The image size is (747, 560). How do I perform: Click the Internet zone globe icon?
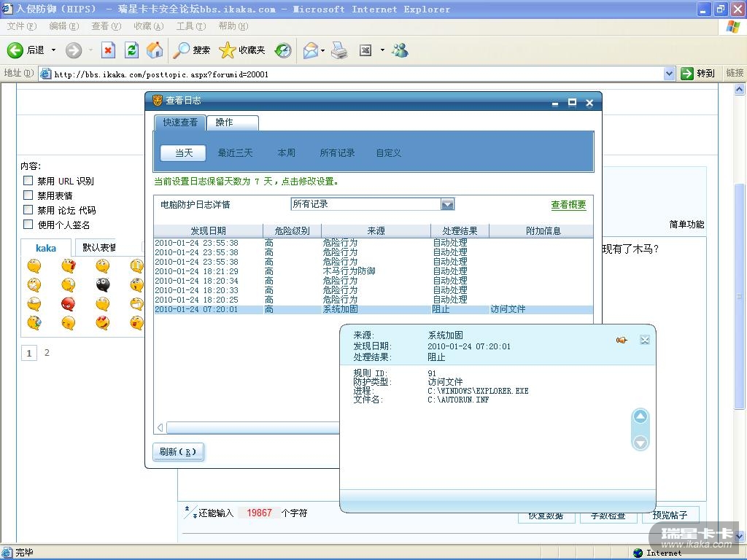pyautogui.click(x=638, y=553)
